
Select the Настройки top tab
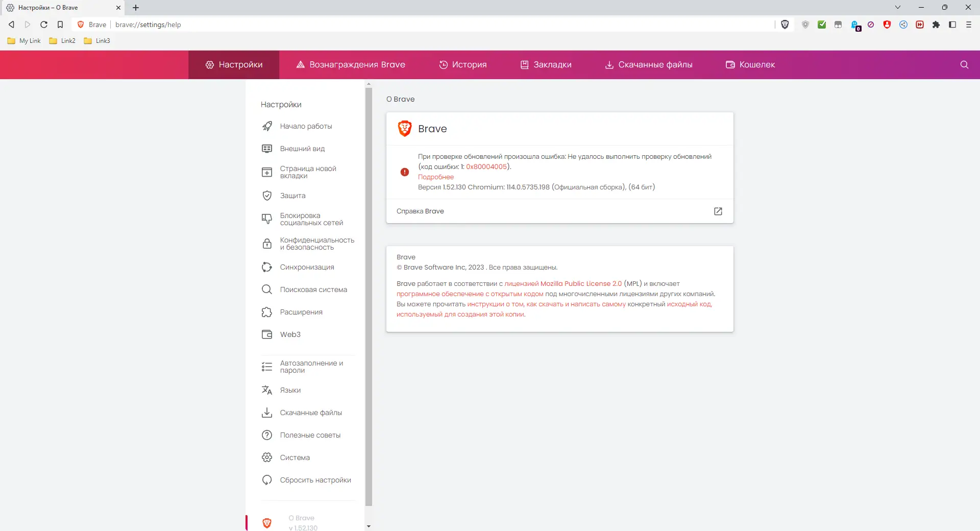[x=234, y=65]
